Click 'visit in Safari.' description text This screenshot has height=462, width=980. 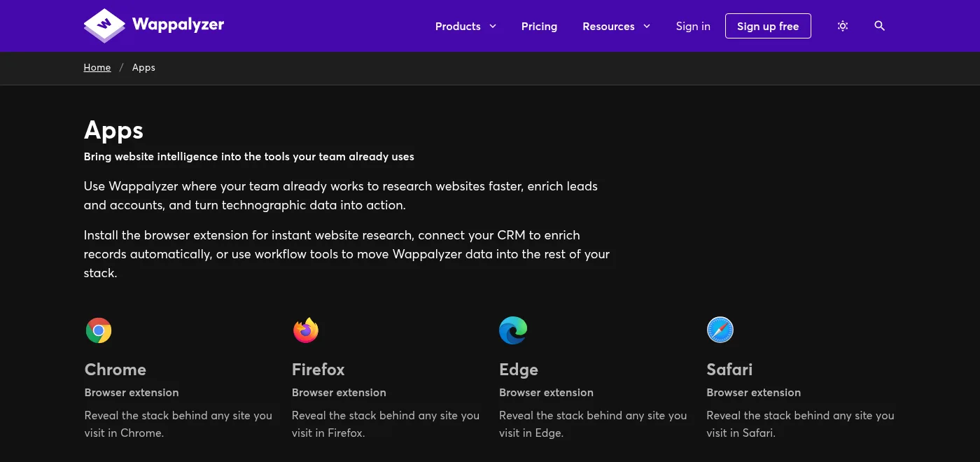[x=741, y=433]
